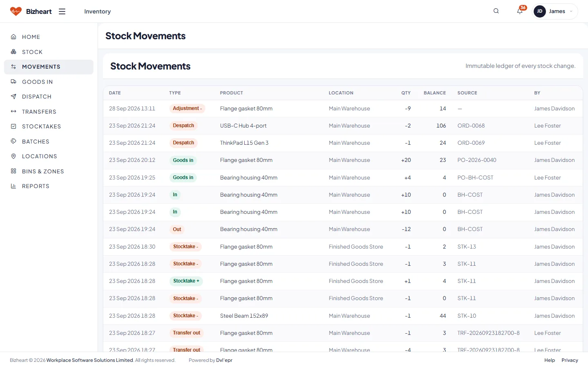Viewport: 588px width, 368px height.
Task: Click the Locations pin icon
Action: 13,156
